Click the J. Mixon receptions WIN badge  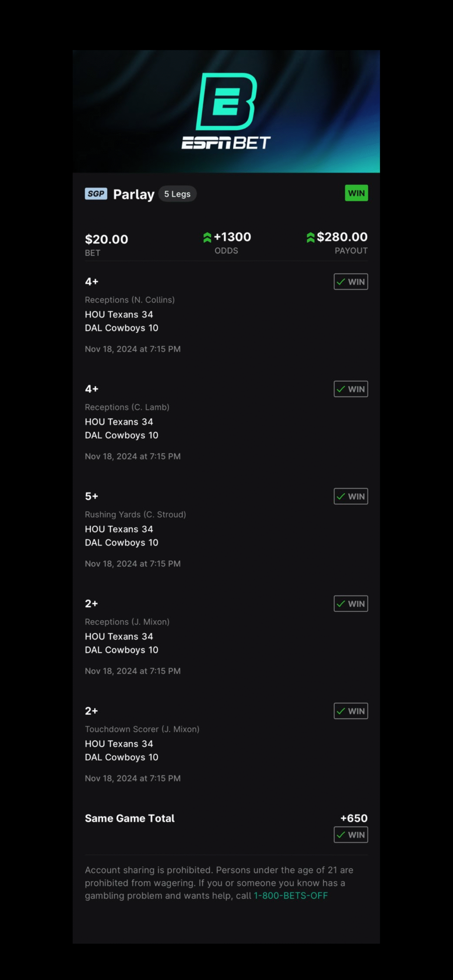pyautogui.click(x=351, y=604)
